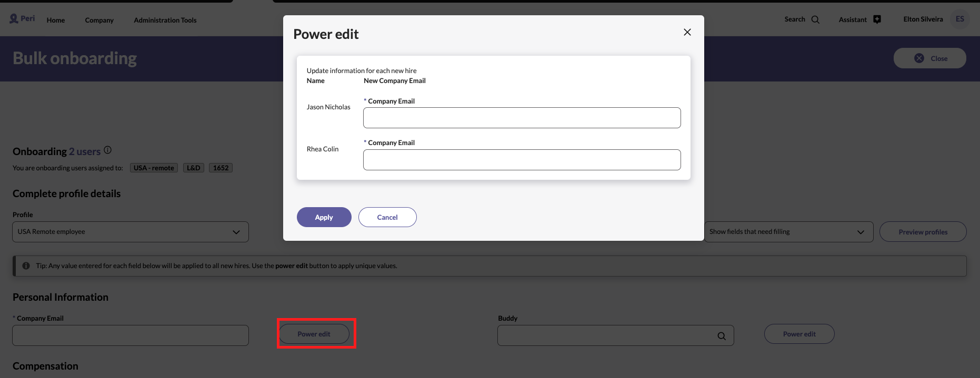The image size is (980, 378).
Task: Click the tip banner info icon
Action: pos(26,266)
